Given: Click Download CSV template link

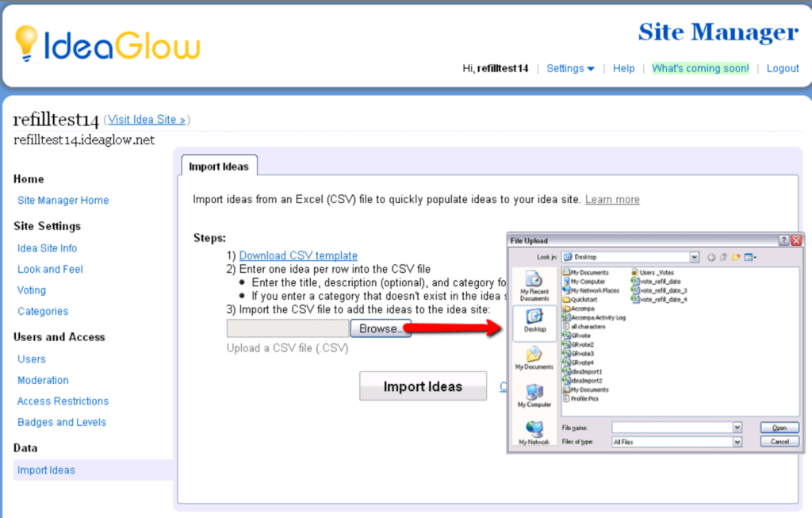Looking at the screenshot, I should [x=298, y=256].
